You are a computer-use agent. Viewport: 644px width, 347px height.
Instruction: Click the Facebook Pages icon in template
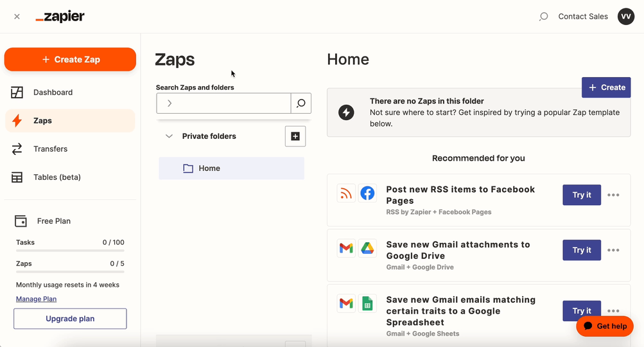367,193
